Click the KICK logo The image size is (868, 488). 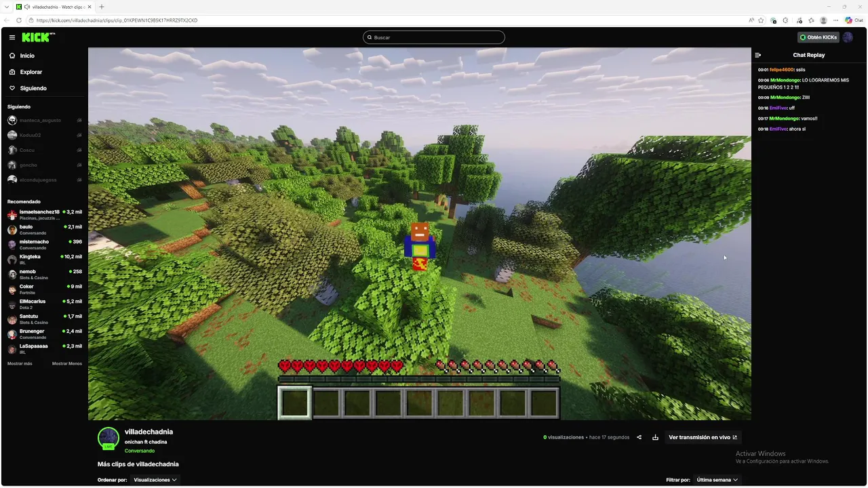pos(39,37)
